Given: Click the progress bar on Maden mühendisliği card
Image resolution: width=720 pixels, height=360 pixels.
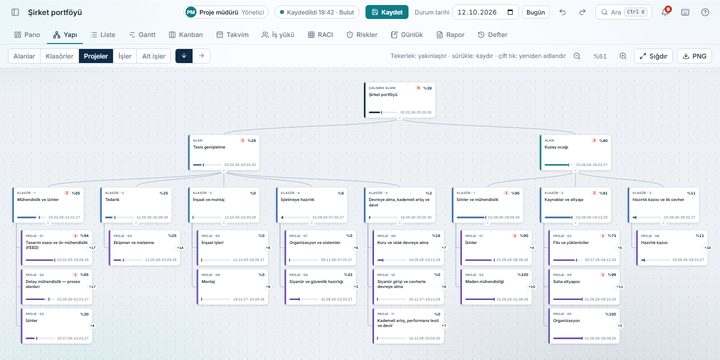Looking at the screenshot, I should 480,299.
